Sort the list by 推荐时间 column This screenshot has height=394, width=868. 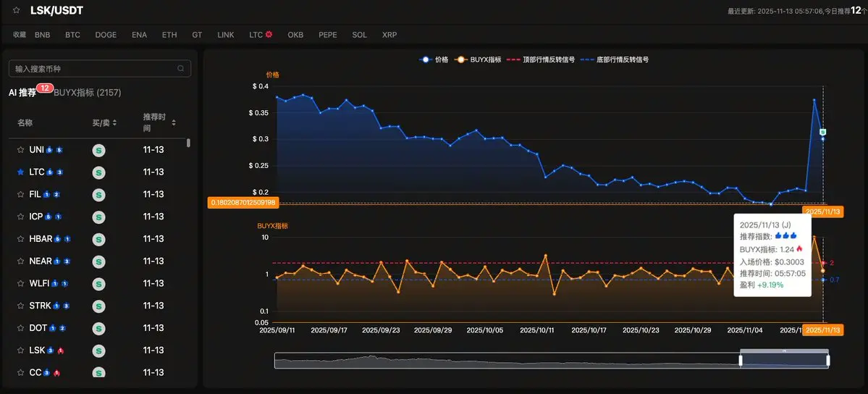click(159, 122)
